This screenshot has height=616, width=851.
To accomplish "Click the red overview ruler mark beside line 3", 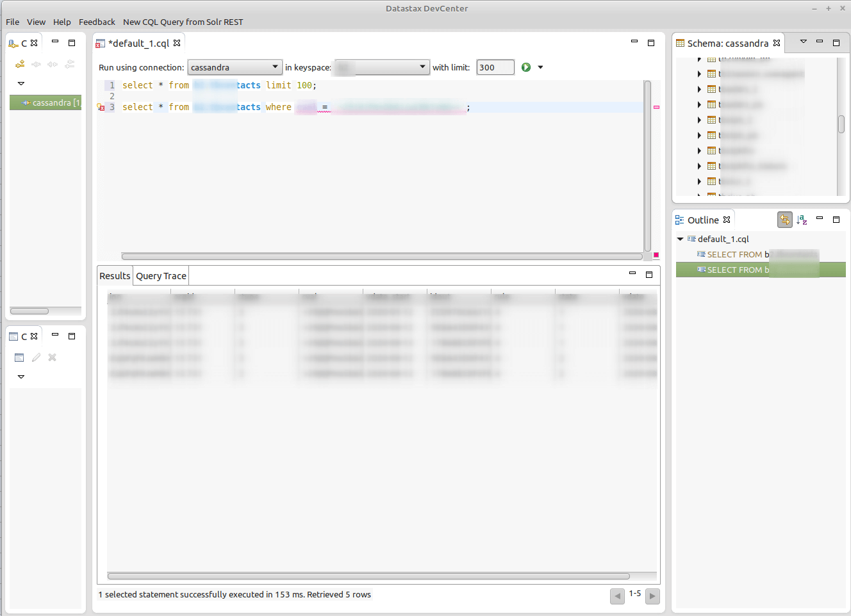I will pyautogui.click(x=656, y=107).
